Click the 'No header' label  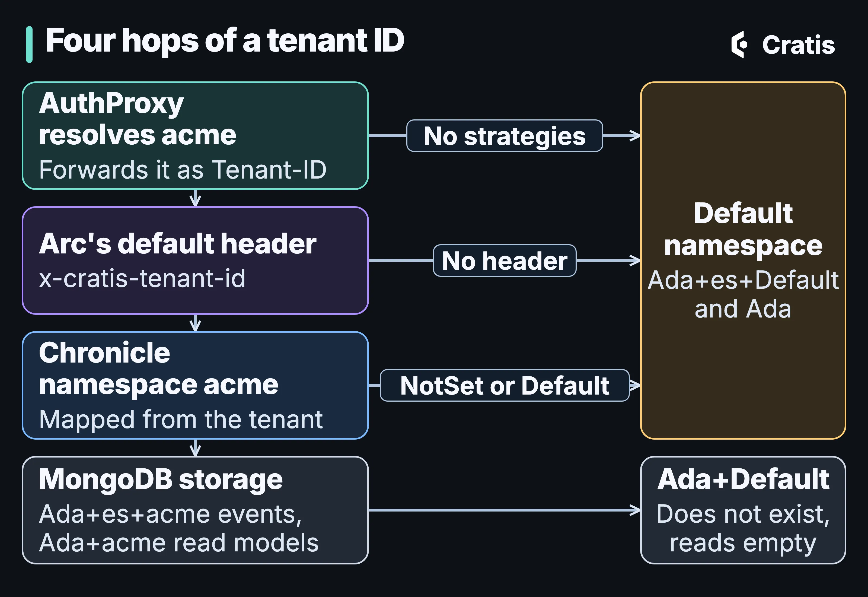[x=505, y=261]
